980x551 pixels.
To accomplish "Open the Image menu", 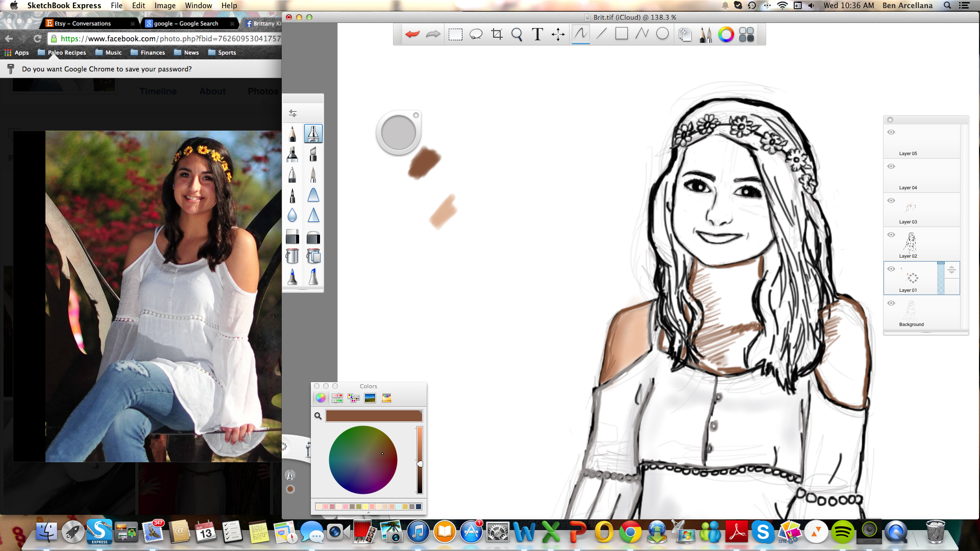I will point(165,6).
